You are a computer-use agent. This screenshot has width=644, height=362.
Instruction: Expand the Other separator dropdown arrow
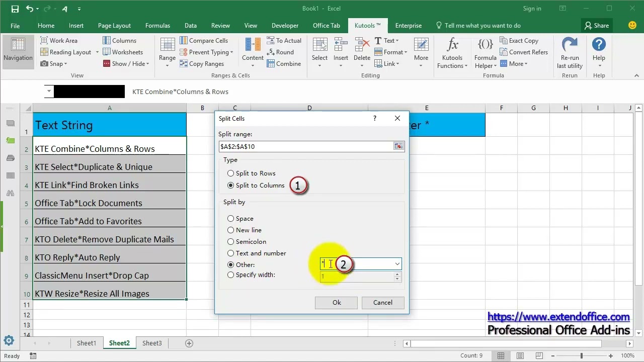tap(397, 264)
